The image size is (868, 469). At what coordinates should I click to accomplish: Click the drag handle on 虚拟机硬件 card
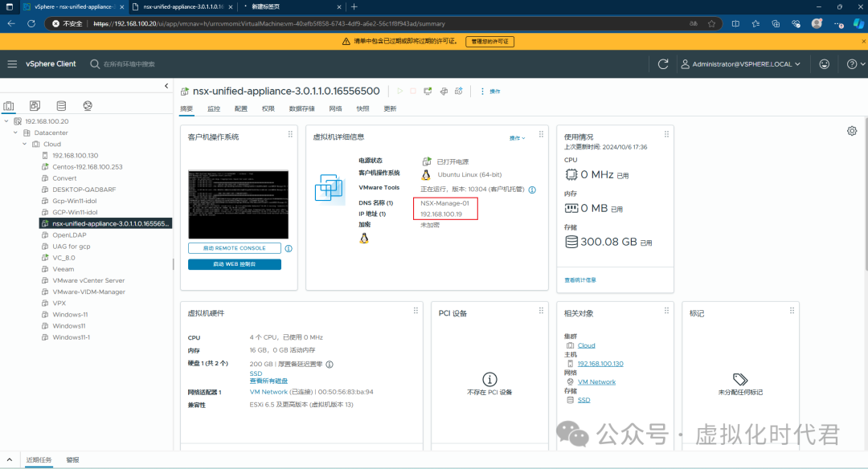[x=416, y=310]
